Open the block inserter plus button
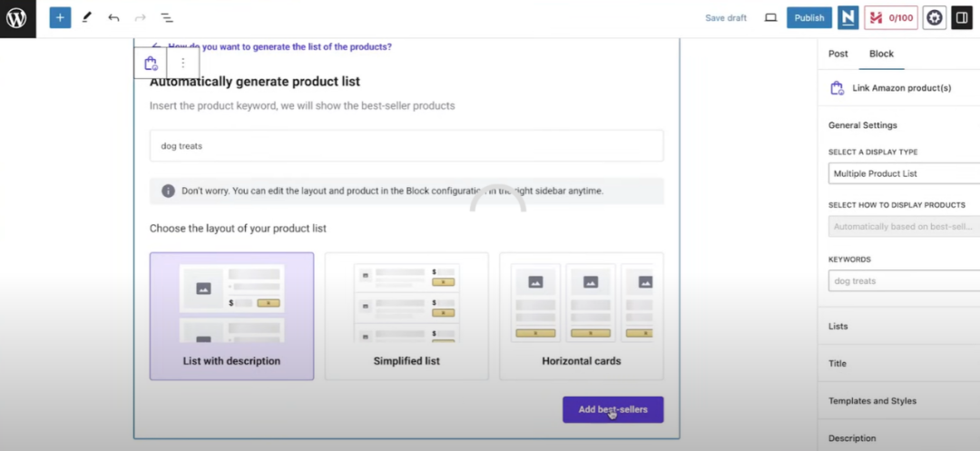 (60, 17)
